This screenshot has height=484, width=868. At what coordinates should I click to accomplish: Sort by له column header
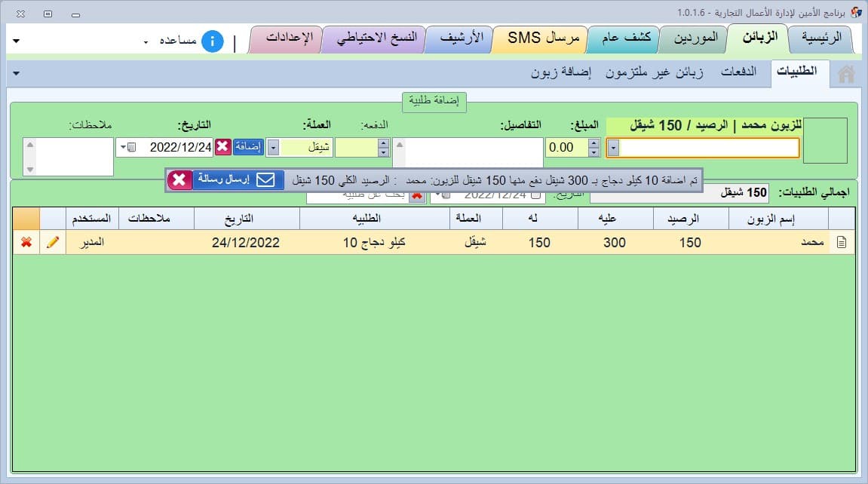(x=540, y=219)
